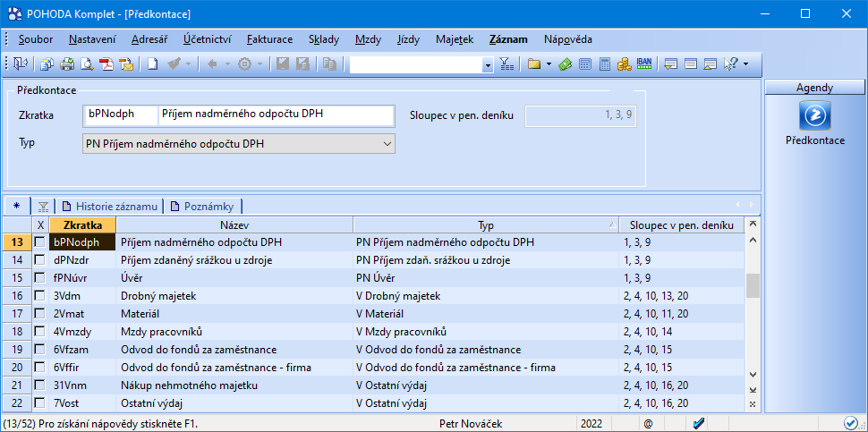This screenshot has width=868, height=432.
Task: Open the Soubor menu
Action: coord(36,39)
